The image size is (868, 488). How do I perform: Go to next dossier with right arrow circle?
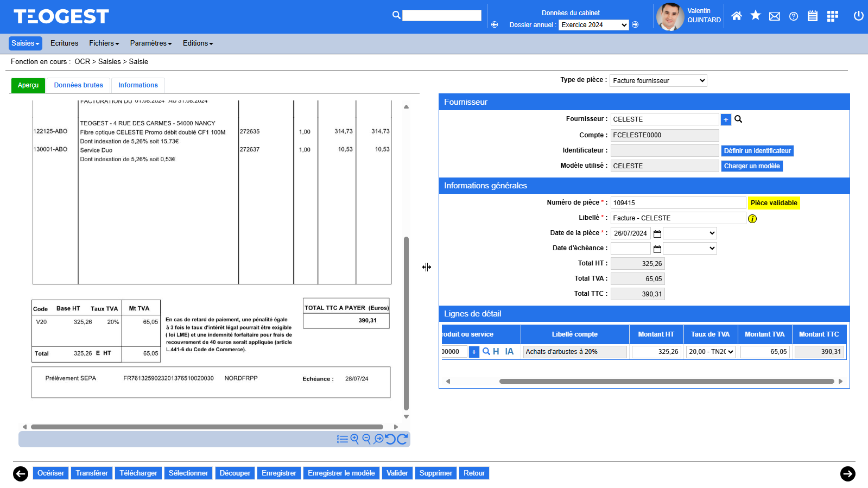pyautogui.click(x=635, y=24)
